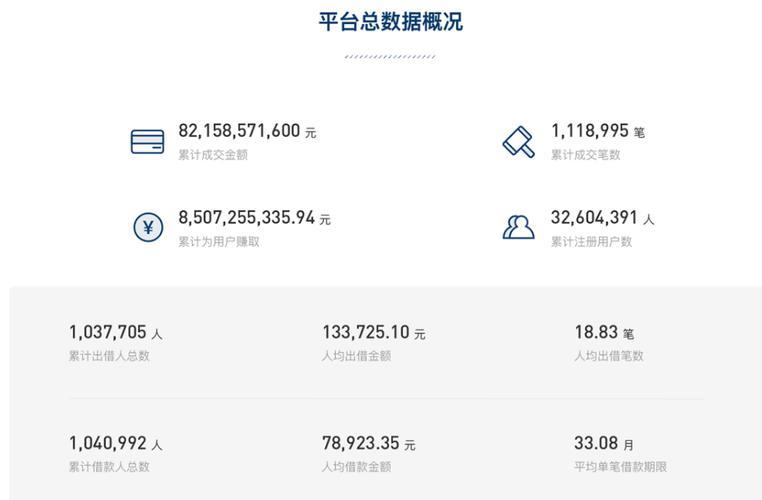Select the value 1,118,995
This screenshot has width=762, height=500.
tap(589, 131)
